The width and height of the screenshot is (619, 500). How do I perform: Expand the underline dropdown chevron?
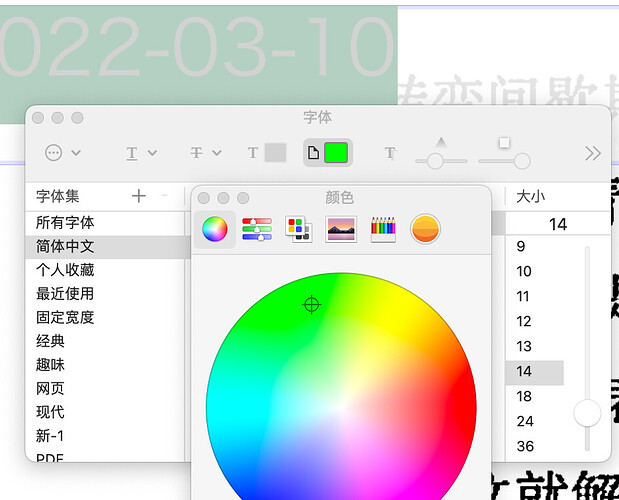tap(152, 153)
